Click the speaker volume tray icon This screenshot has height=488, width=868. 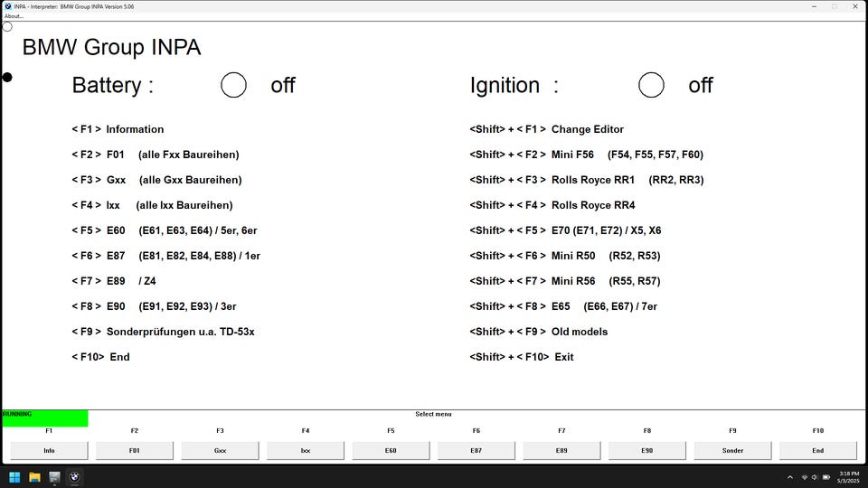(815, 477)
